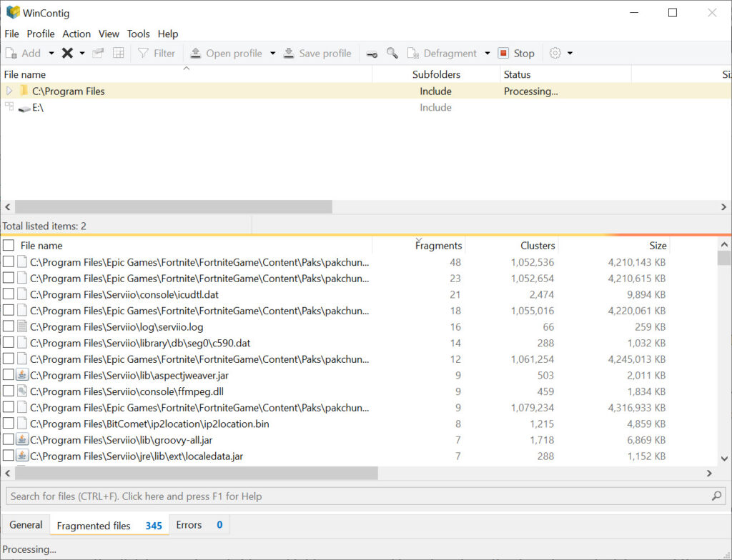
Task: Open the Action menu
Action: pos(76,34)
